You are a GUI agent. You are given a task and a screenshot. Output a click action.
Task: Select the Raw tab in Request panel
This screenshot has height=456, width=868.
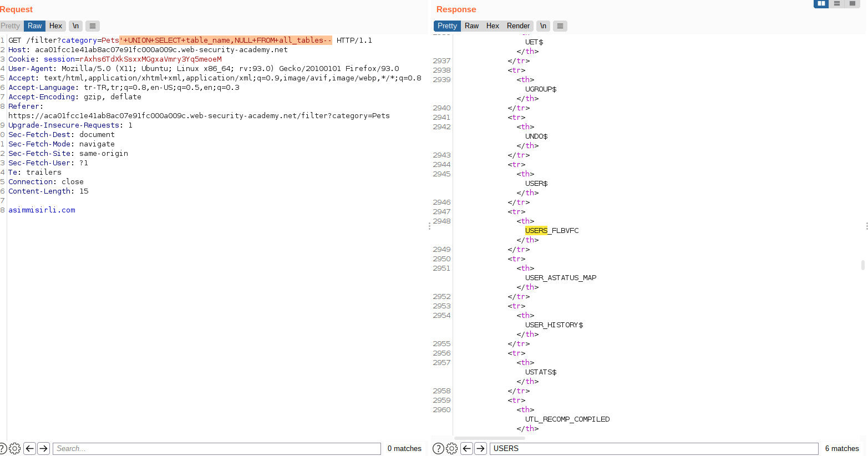(34, 26)
